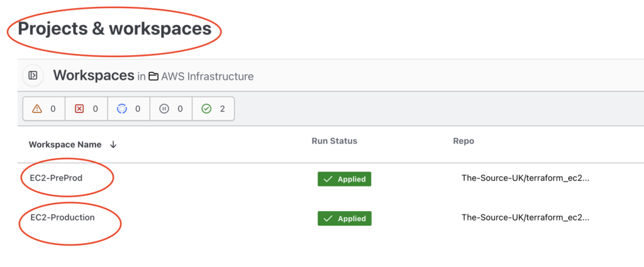Click the Run Status column header
Image resolution: width=644 pixels, height=267 pixels.
point(335,141)
